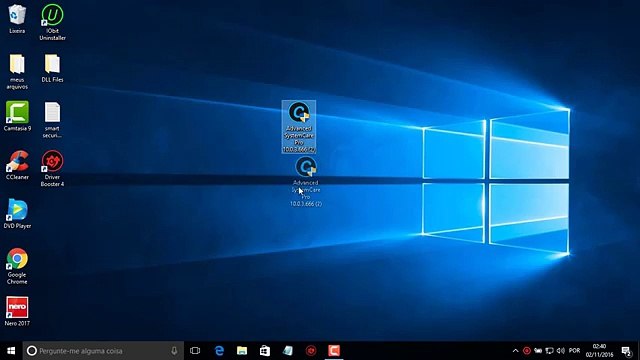Select the Google Chrome desktop shortcut

pyautogui.click(x=17, y=266)
